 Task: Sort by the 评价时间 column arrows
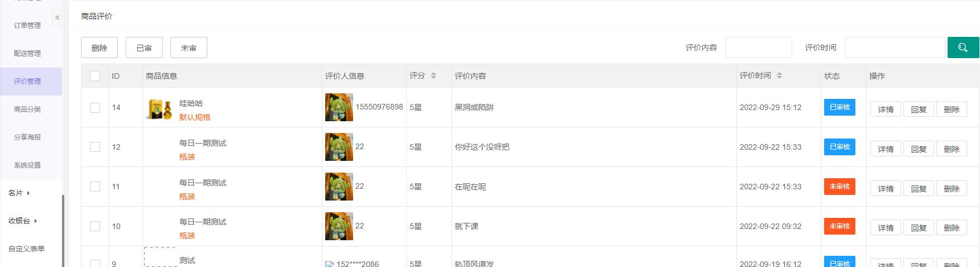point(779,75)
